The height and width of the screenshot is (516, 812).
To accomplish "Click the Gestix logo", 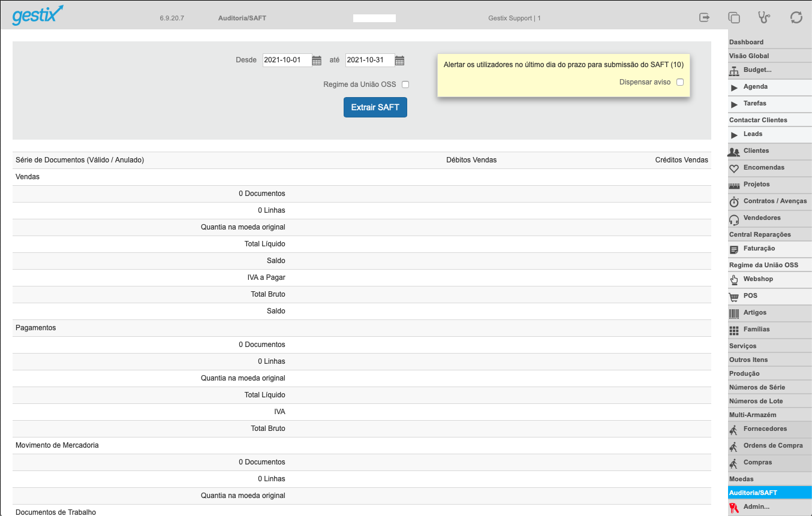I will tap(37, 16).
